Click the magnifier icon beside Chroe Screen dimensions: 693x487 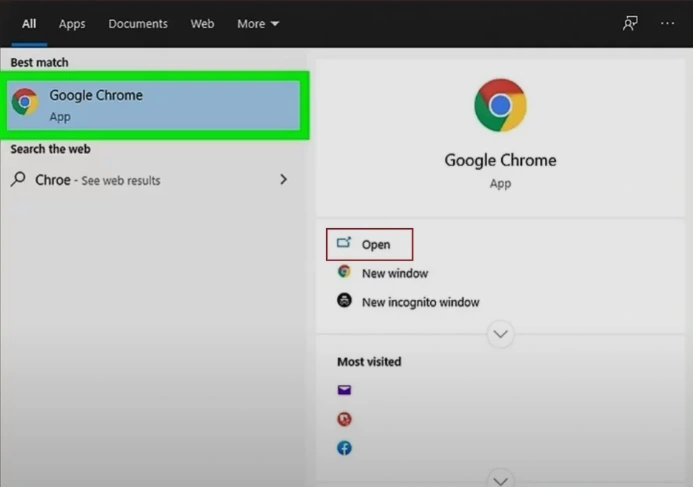click(18, 179)
